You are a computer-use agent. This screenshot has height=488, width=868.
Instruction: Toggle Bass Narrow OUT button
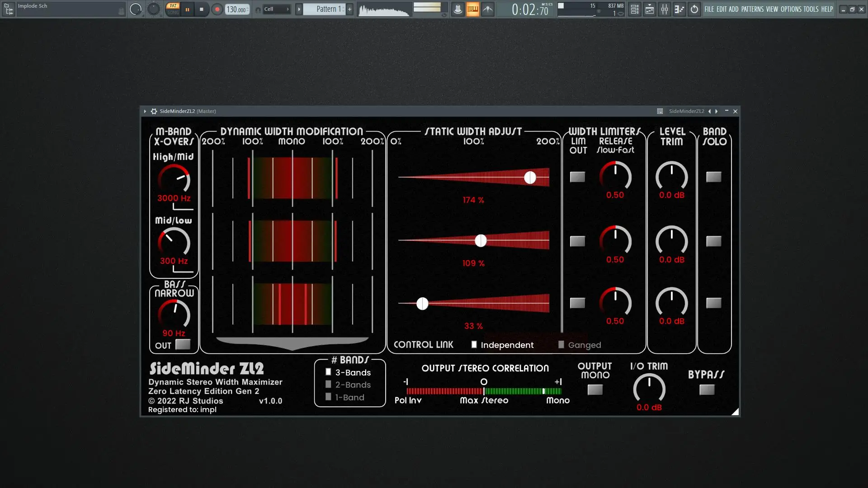[x=183, y=345]
